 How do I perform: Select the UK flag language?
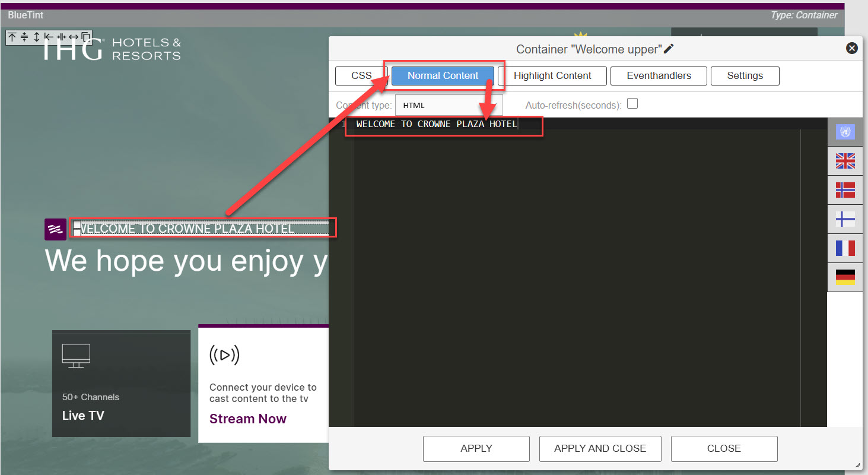tap(845, 161)
